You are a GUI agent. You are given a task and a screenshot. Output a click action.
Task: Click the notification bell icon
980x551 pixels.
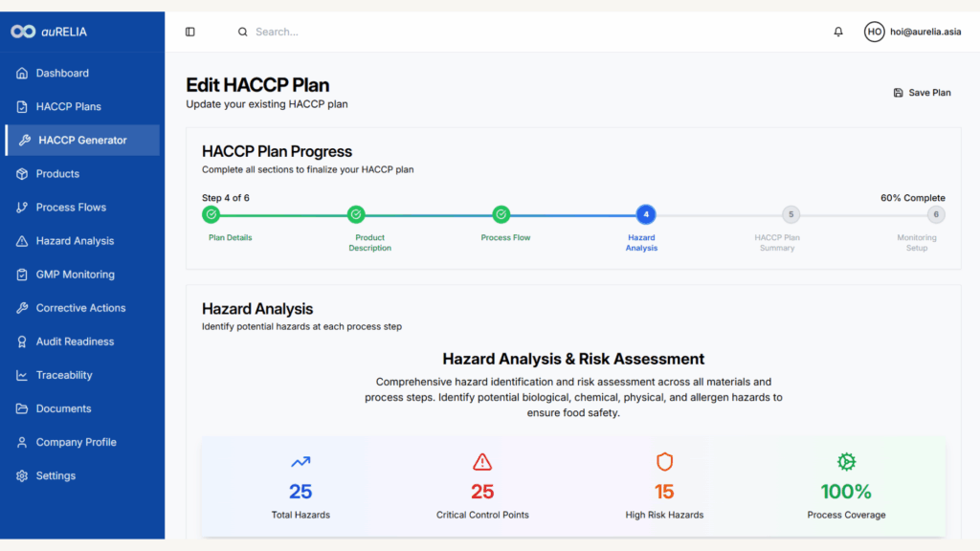click(x=838, y=32)
